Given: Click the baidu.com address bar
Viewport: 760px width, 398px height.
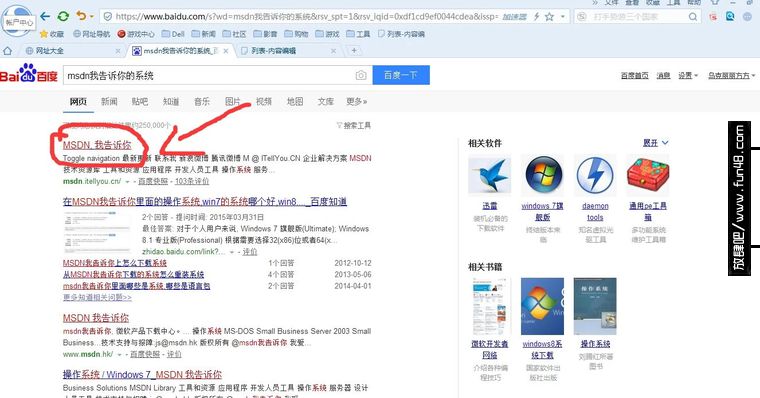Looking at the screenshot, I should click(x=306, y=16).
